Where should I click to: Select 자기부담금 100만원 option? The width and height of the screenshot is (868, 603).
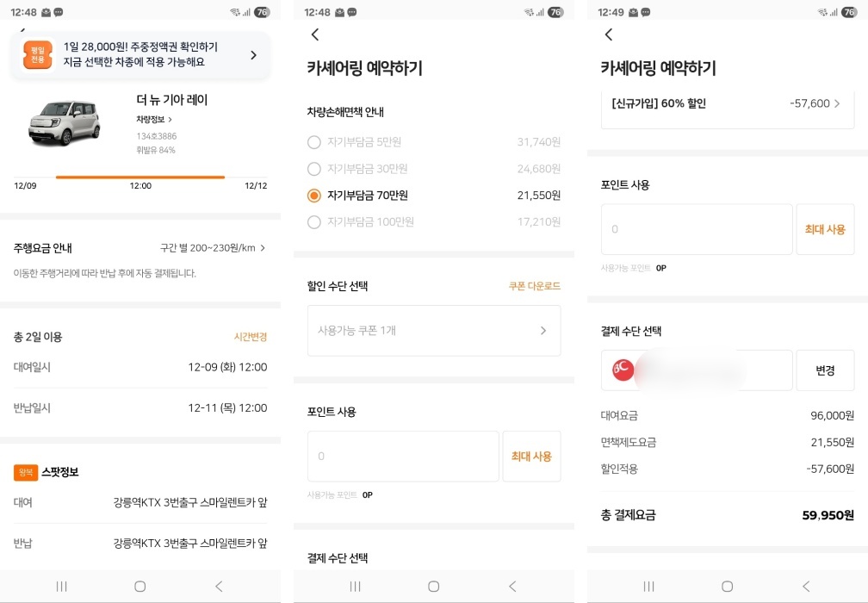pos(433,222)
